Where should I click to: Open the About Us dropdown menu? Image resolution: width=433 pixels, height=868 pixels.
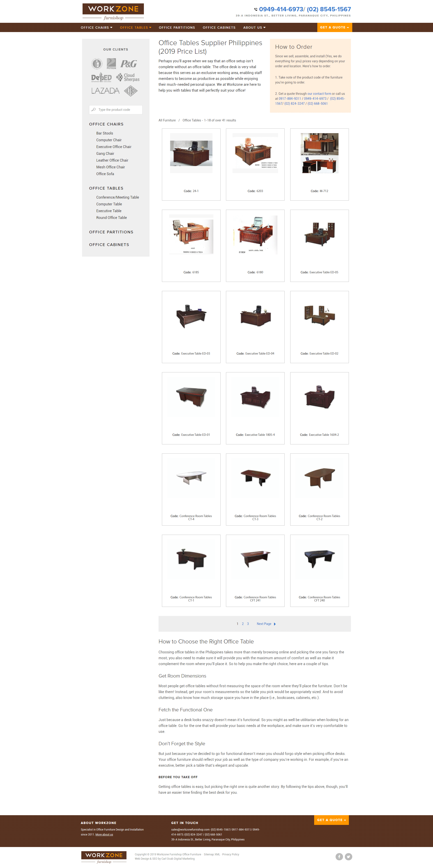pos(255,28)
